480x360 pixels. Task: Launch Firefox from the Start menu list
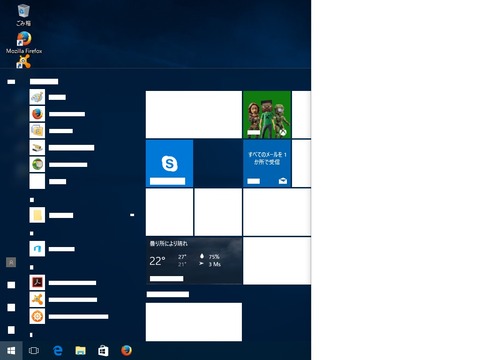click(x=57, y=114)
